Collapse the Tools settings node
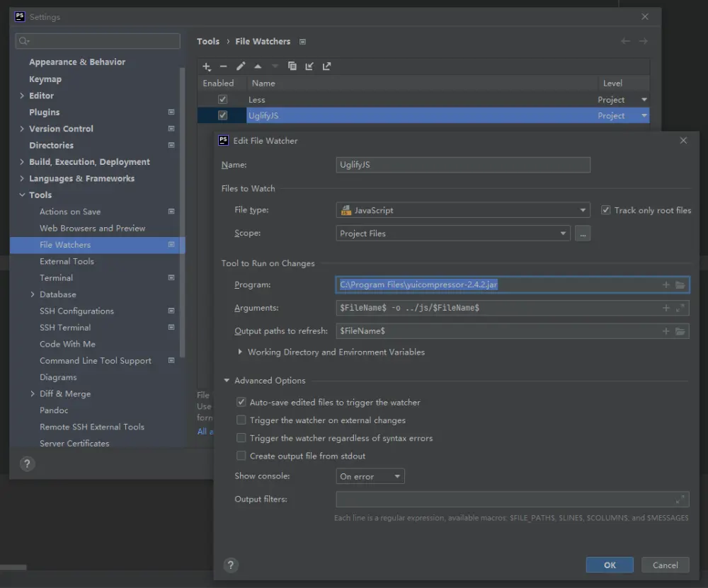This screenshot has height=588, width=708. pyautogui.click(x=22, y=195)
